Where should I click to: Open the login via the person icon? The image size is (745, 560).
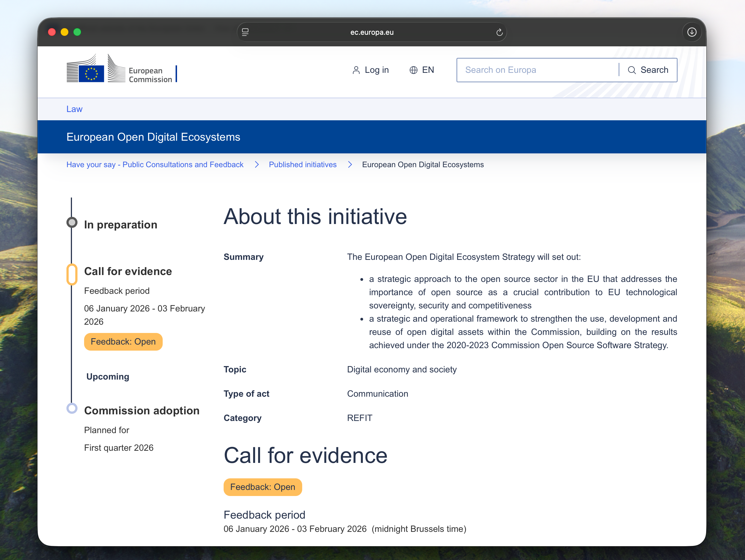[356, 70]
